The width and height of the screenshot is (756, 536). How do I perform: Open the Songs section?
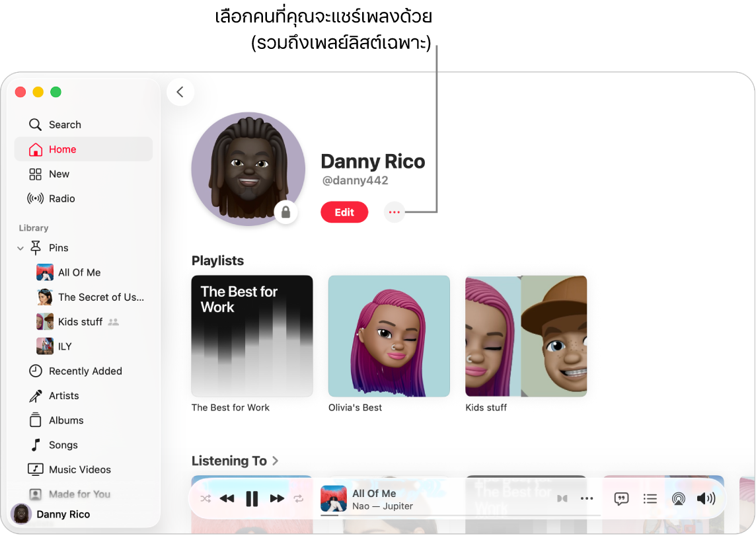point(61,444)
